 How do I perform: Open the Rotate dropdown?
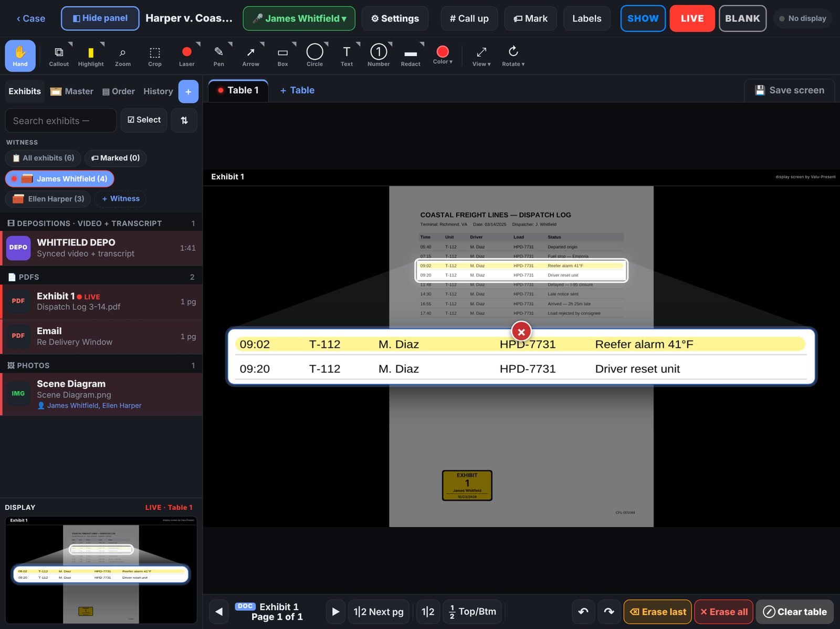(x=513, y=56)
